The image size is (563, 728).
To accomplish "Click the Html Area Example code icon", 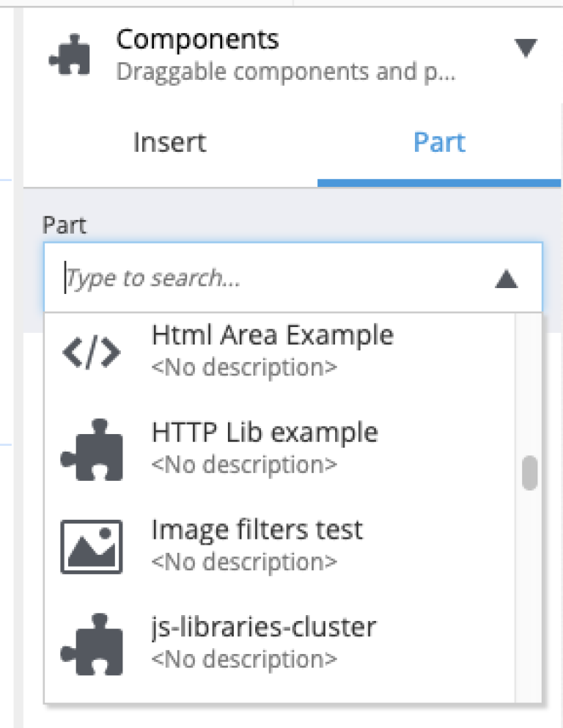I will coord(92,352).
